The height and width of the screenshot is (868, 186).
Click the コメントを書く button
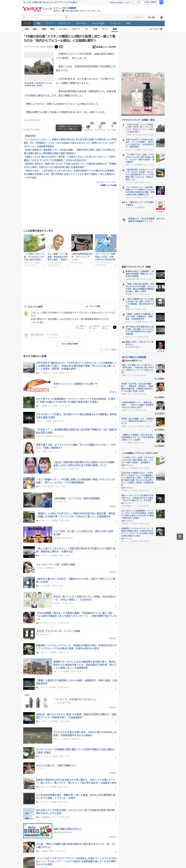(93, 306)
